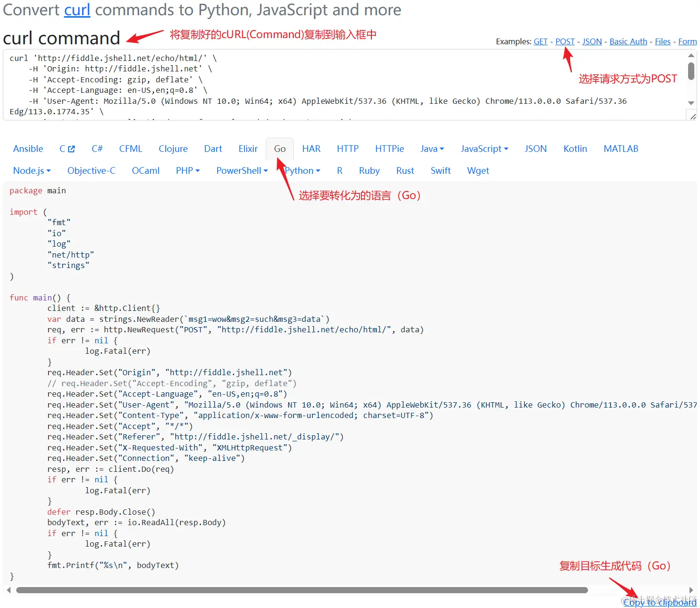Select the Ansible language tab

28,149
